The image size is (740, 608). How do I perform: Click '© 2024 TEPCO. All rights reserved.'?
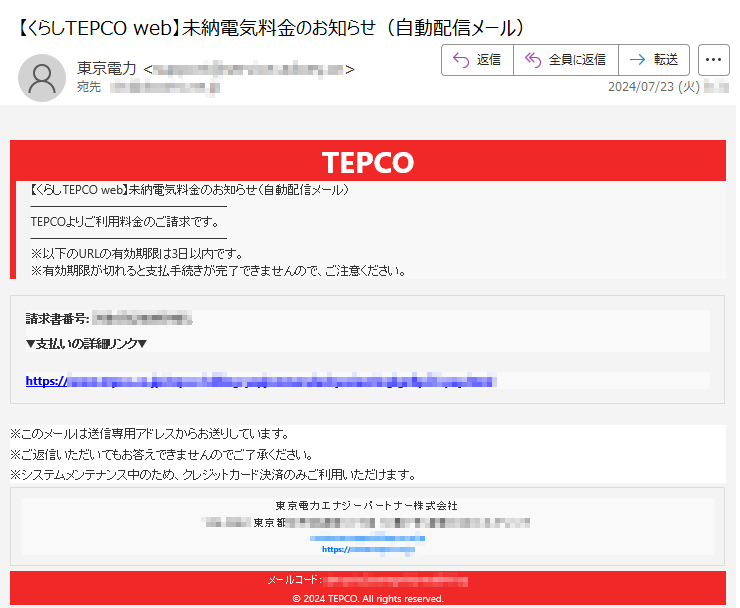pyautogui.click(x=368, y=599)
